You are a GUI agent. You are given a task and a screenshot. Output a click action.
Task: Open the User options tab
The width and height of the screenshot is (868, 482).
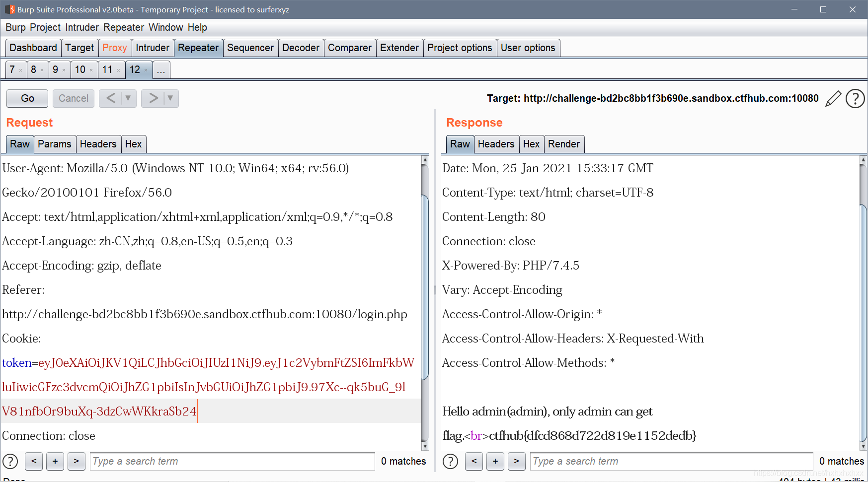[x=528, y=48]
